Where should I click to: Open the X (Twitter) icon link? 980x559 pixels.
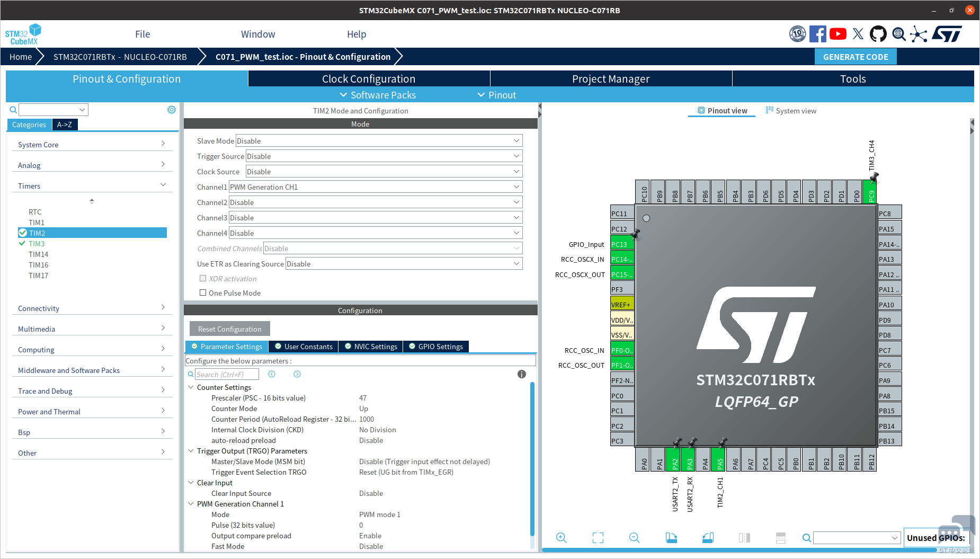coord(858,34)
